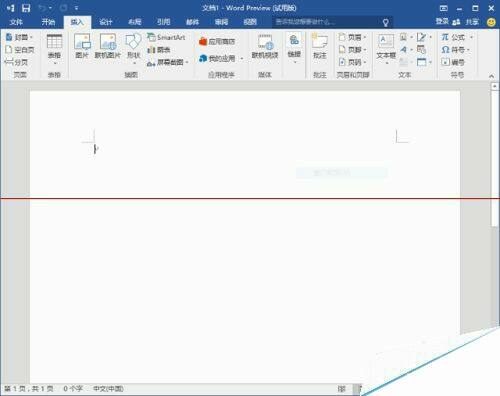Click the Tell Me search box
The image size is (500, 396).
[332, 22]
